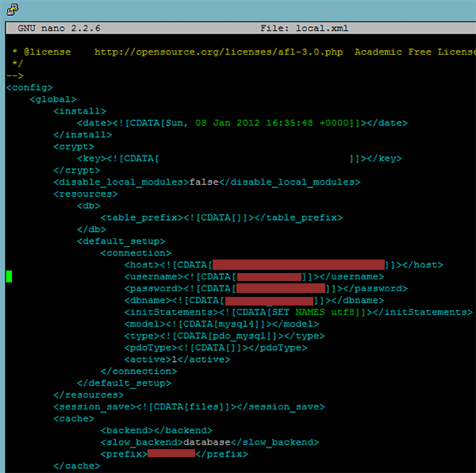
Task: Click the '<resources>' opening tag
Action: pyautogui.click(x=86, y=194)
